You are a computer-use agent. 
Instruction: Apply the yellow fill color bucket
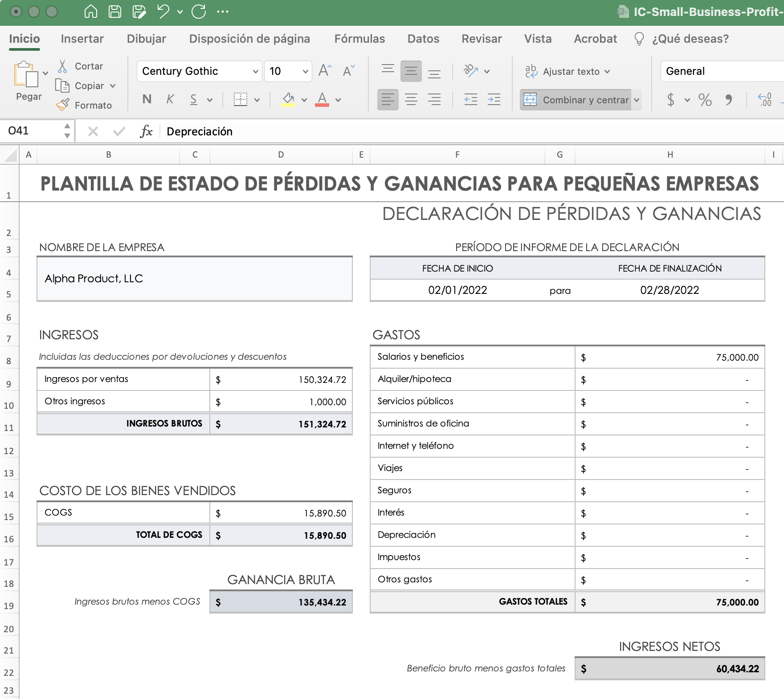tap(288, 99)
